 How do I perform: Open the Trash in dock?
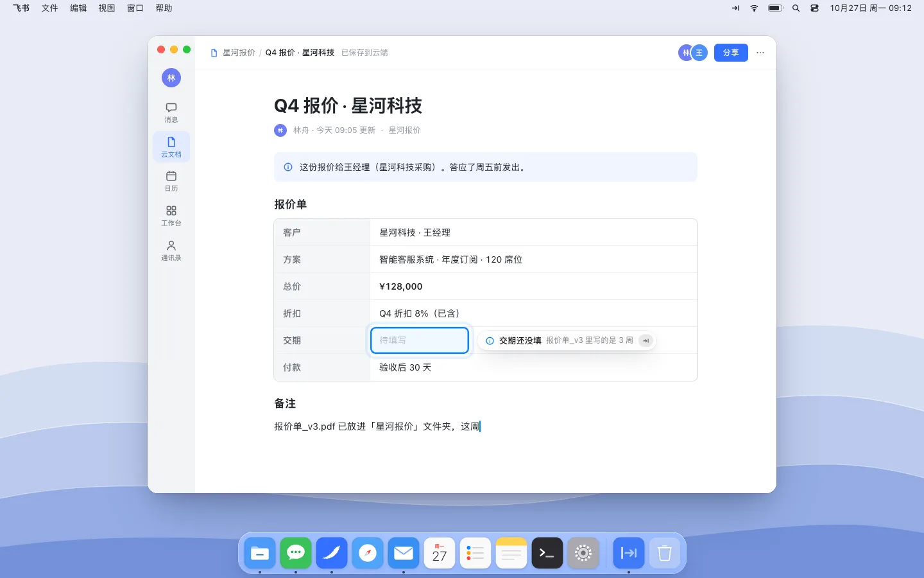(665, 553)
